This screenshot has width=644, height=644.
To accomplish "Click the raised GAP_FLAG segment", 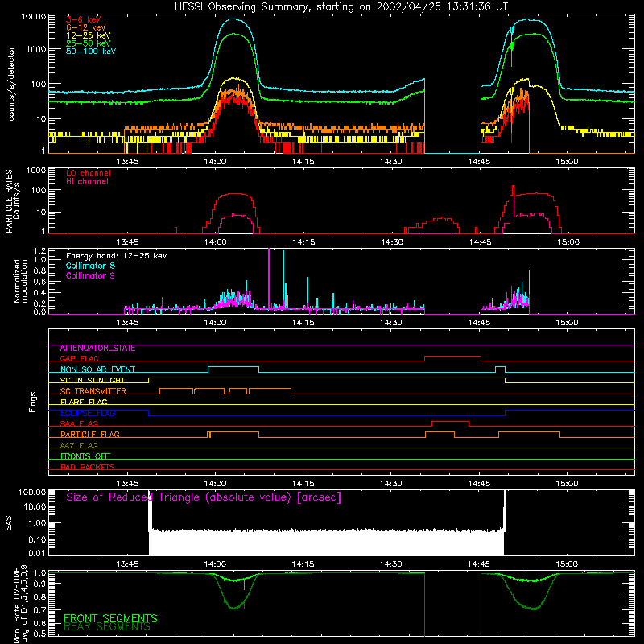I will pyautogui.click(x=452, y=357).
